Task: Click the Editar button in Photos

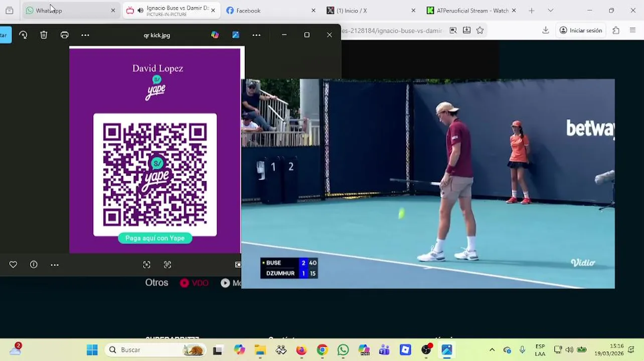Action: click(x=5, y=35)
